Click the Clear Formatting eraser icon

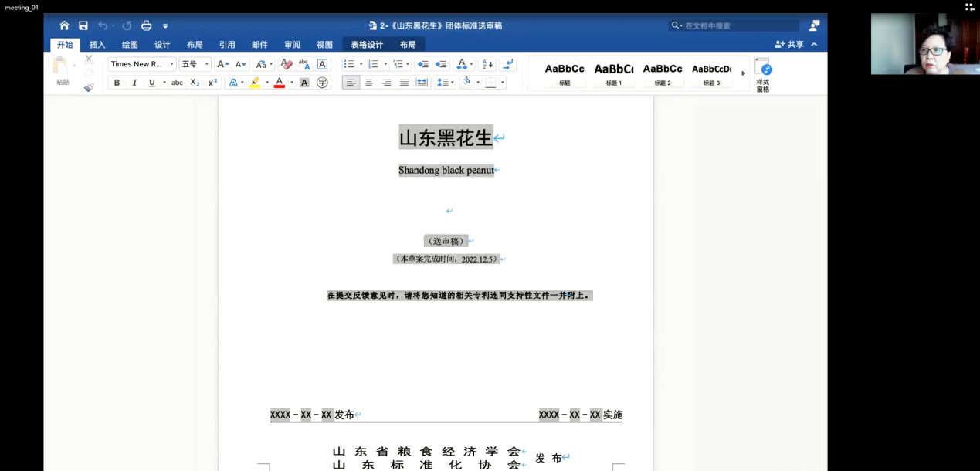287,64
